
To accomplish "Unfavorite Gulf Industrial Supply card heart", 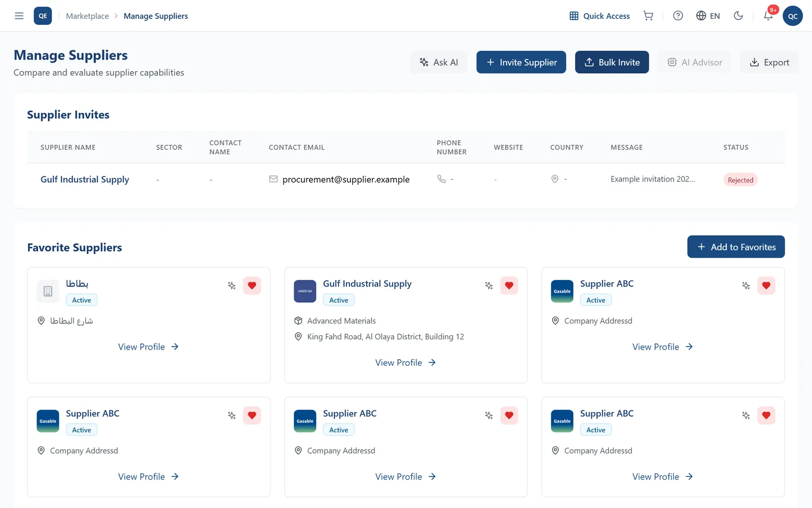I will [509, 285].
